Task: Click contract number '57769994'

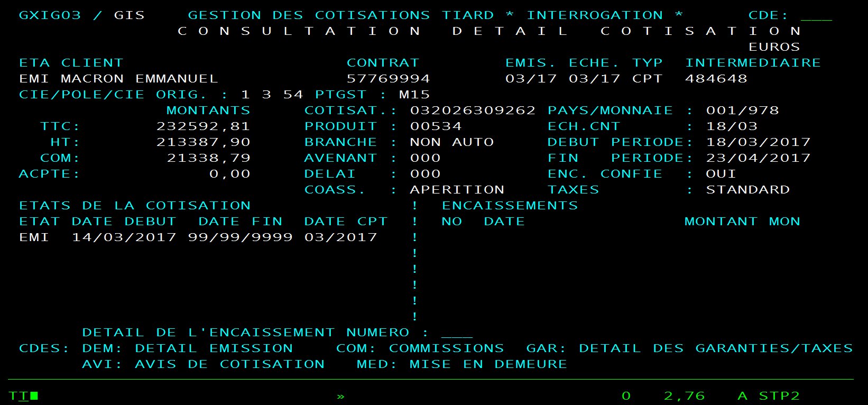Action: (x=388, y=79)
